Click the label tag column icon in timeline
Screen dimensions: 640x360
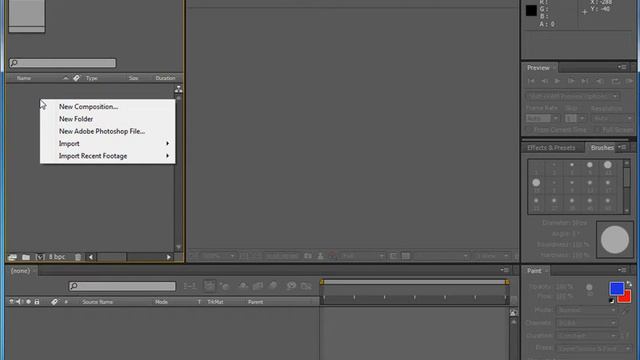(54, 302)
